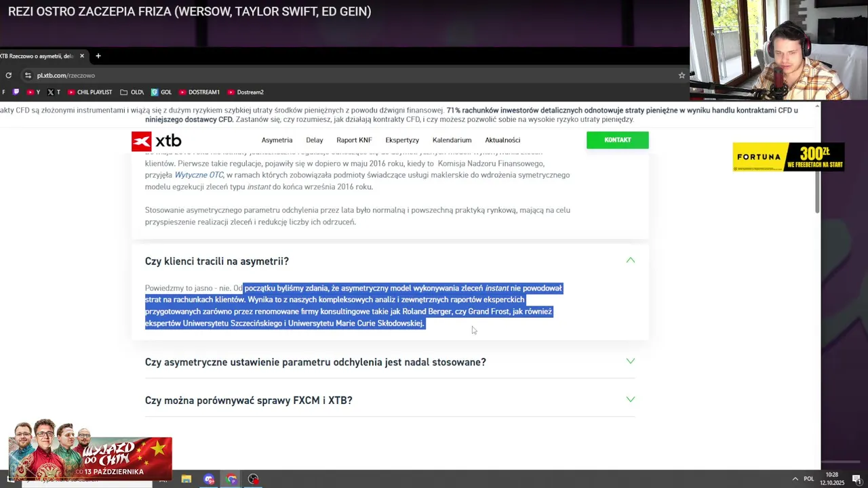868x488 pixels.
Task: Open the Raport KNF menu item
Action: tap(354, 140)
